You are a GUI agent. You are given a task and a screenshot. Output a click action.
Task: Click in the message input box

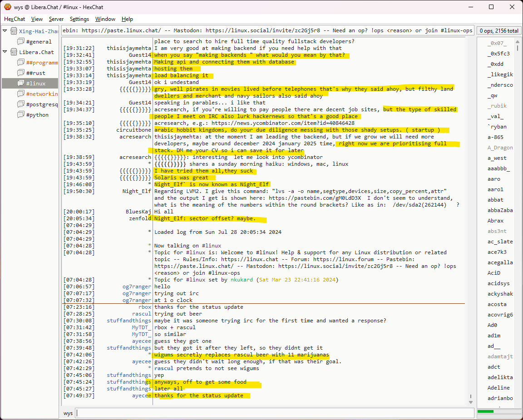272,413
